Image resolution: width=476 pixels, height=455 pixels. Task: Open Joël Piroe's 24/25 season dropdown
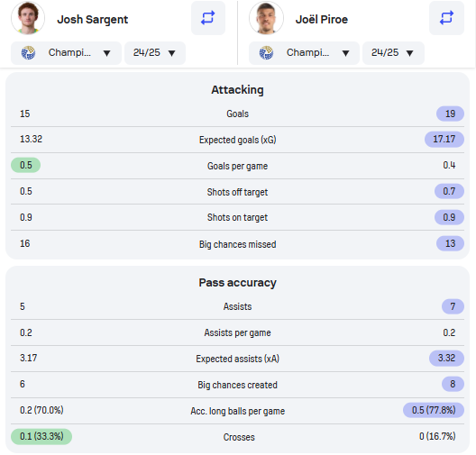393,53
